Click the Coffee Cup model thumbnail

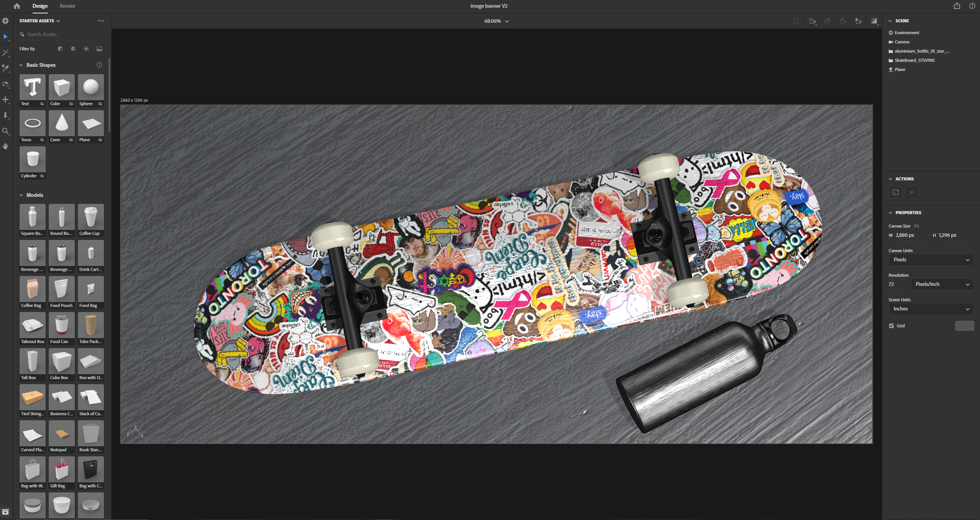(x=91, y=217)
